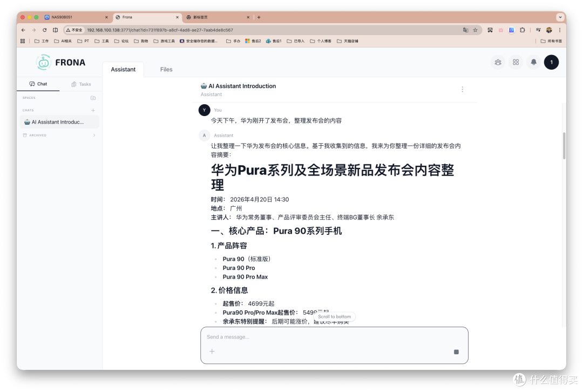Close the NAS90B051 browser tab
Screen dimensions: 583x392
[106, 17]
